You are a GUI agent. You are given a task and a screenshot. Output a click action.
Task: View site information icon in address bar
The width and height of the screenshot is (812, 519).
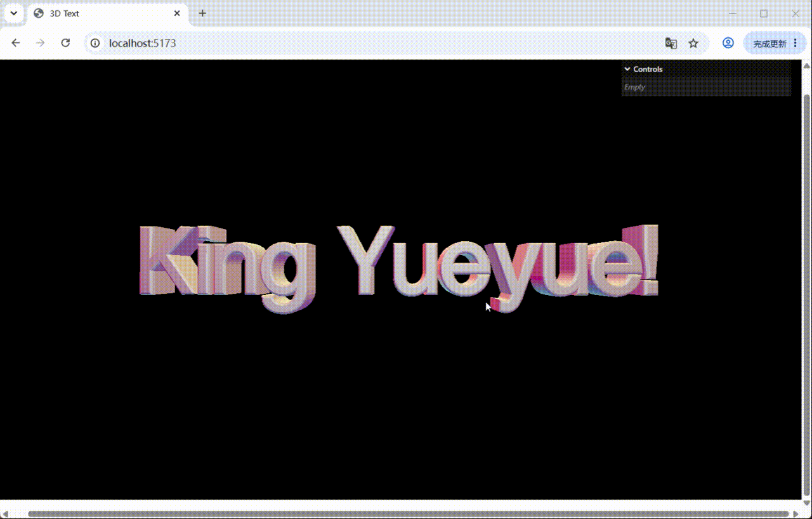point(95,43)
